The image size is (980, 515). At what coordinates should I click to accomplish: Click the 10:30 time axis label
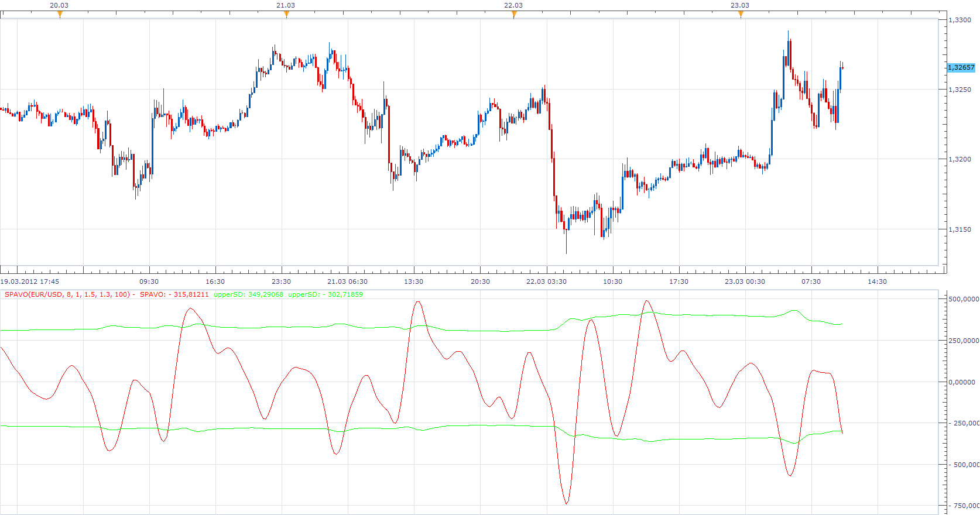[x=613, y=281]
